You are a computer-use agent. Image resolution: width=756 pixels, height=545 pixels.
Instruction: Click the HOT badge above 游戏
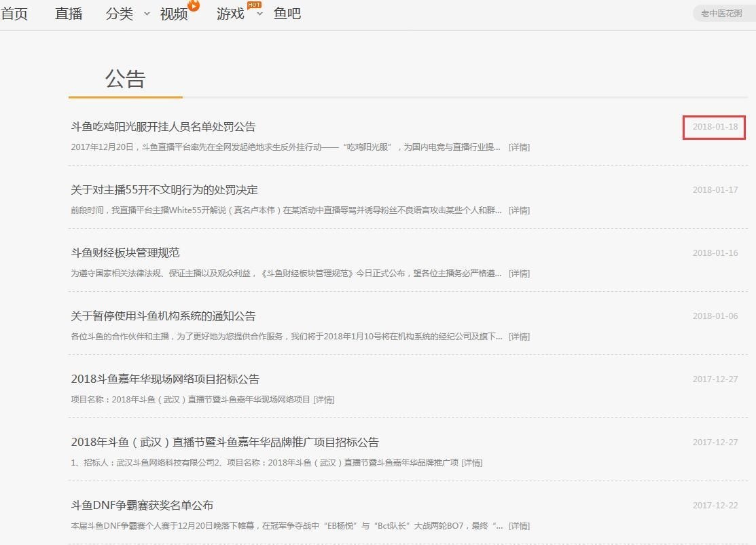pos(254,5)
